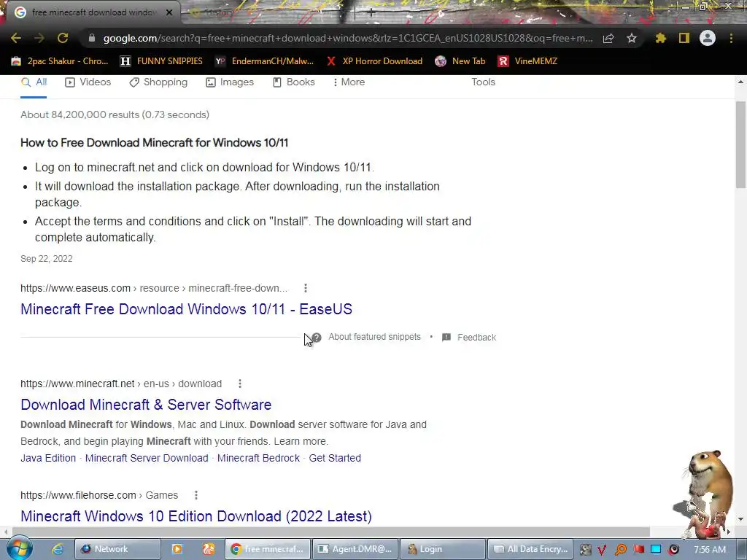Open options for the minecraft.net result
This screenshot has width=747, height=560.
239,384
